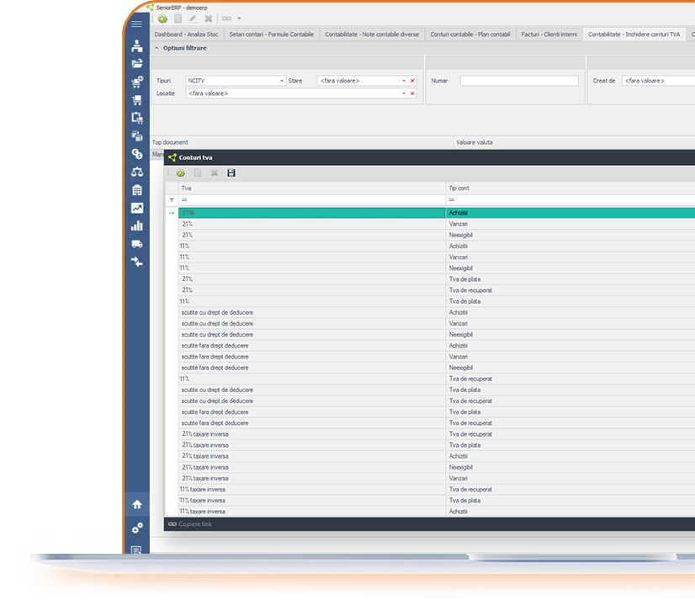Click the bar chart sidebar icon
Screen dimensions: 695x616
pyautogui.click(x=136, y=226)
